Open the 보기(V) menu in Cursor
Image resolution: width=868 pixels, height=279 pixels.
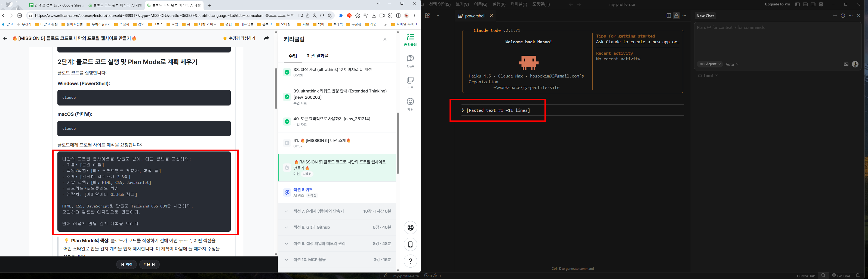[462, 4]
